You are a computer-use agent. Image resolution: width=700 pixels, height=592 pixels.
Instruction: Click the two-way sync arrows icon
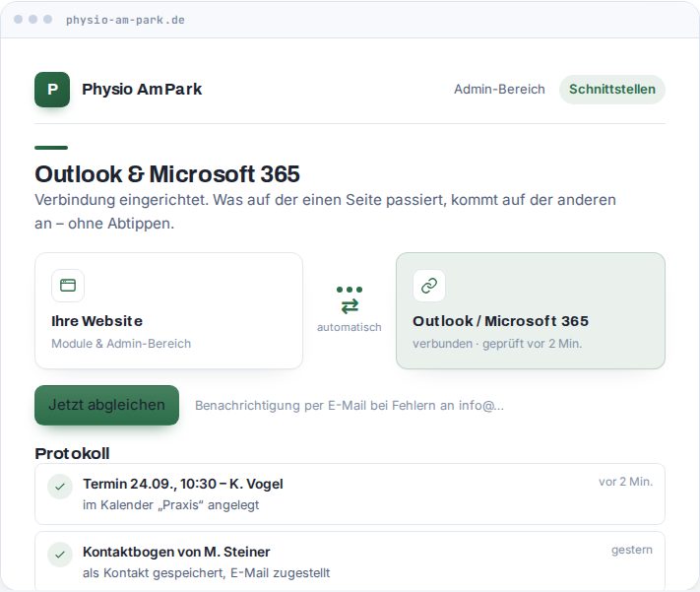coord(350,306)
